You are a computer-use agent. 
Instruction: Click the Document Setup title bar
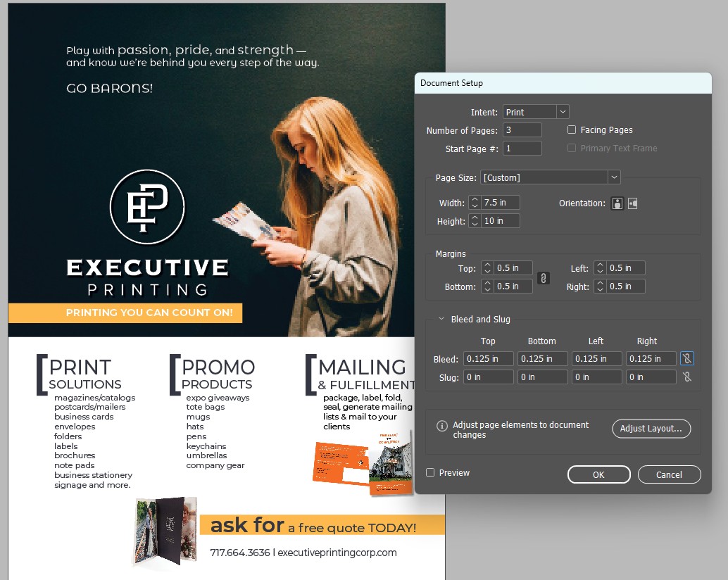(x=563, y=83)
